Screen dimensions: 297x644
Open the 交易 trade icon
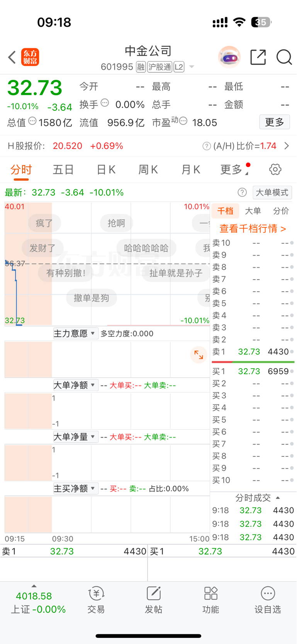coord(96,600)
